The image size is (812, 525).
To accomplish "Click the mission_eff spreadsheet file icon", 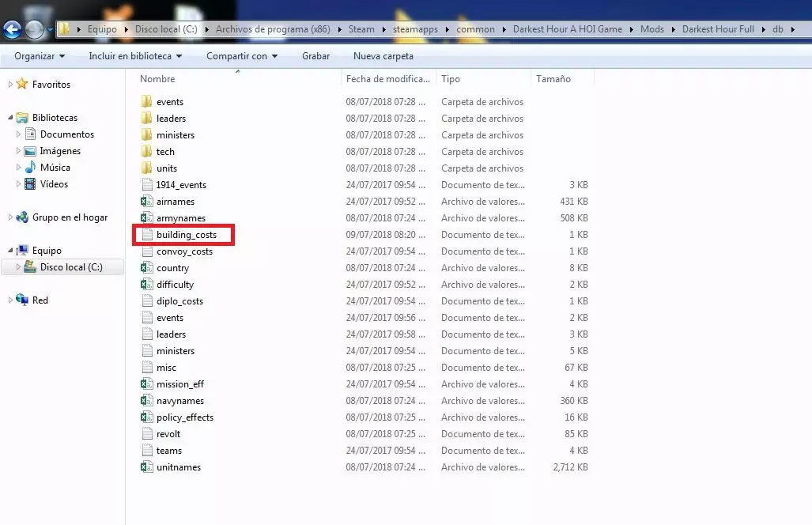I will pyautogui.click(x=147, y=383).
